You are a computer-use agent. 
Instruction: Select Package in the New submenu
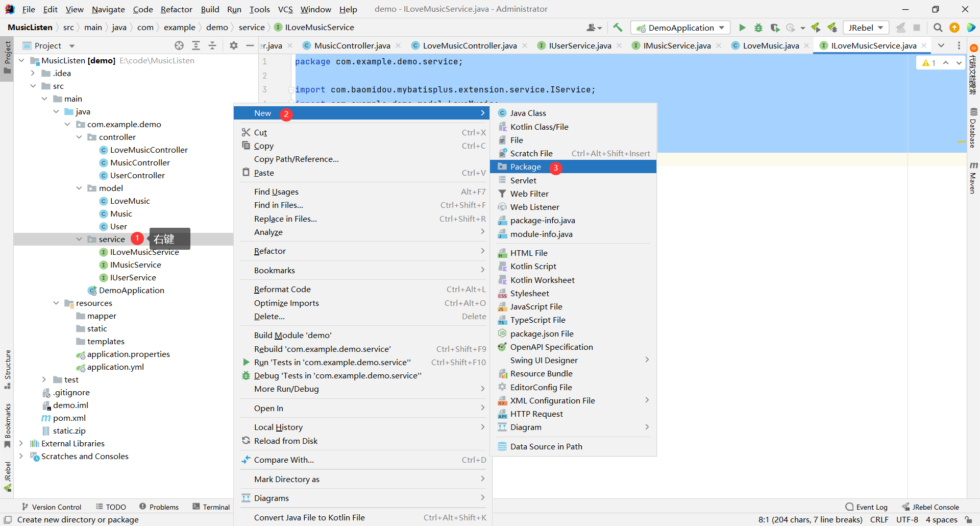[573, 166]
